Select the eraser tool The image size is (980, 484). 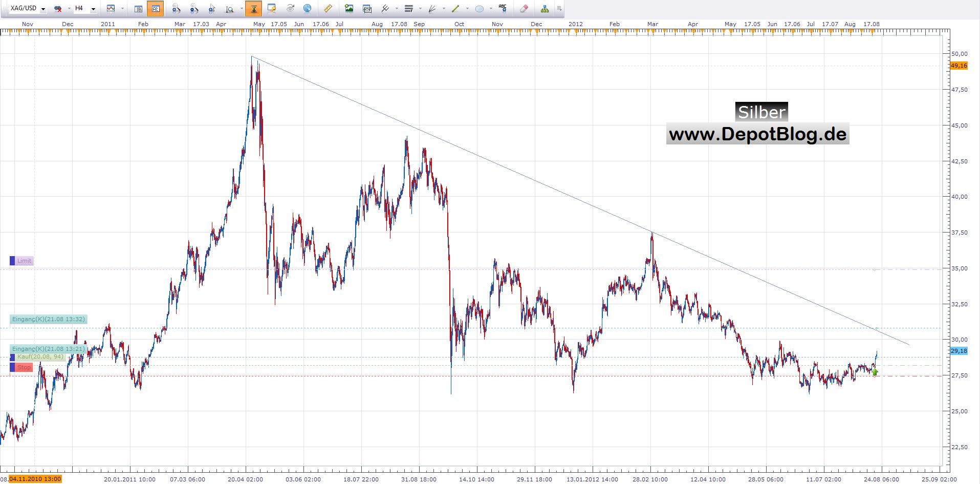coord(524,9)
